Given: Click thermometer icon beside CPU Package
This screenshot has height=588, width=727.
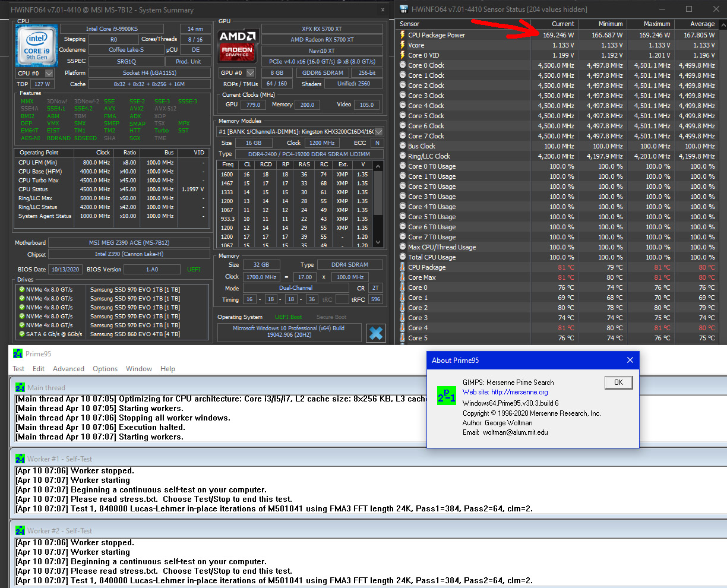Looking at the screenshot, I should click(x=403, y=267).
